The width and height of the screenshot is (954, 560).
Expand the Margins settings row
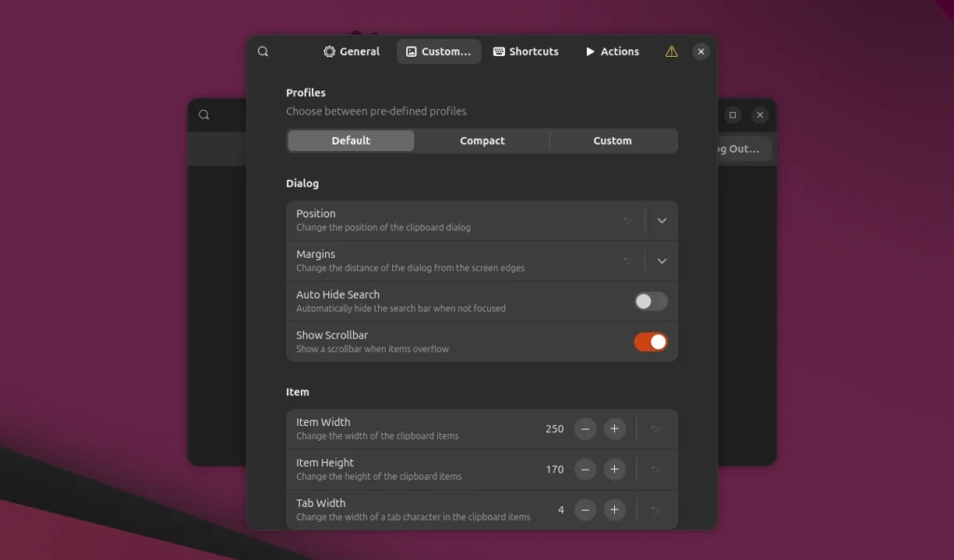point(661,261)
